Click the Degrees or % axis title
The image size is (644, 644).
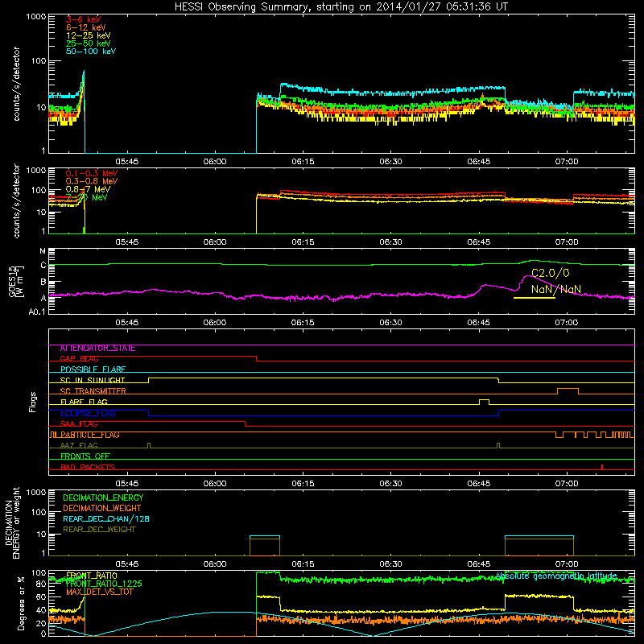[x=22, y=603]
